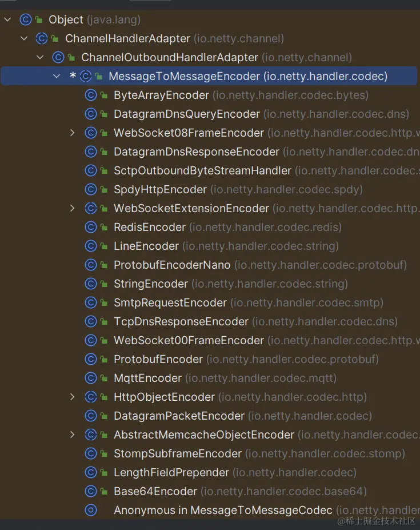Expand the WebSocket08FrameEncoder node
Screen dimensions: 420x530
(x=73, y=133)
